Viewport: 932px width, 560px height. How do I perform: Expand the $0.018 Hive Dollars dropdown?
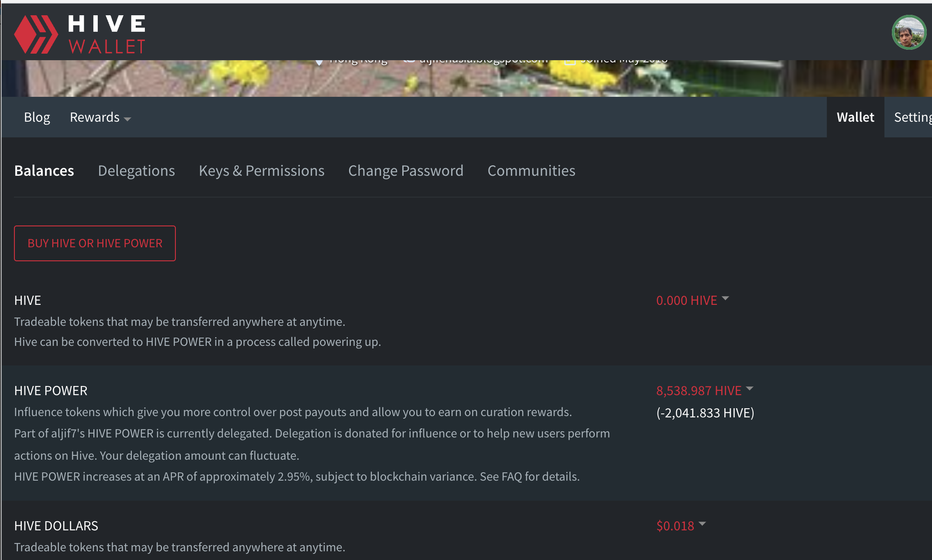pos(681,526)
